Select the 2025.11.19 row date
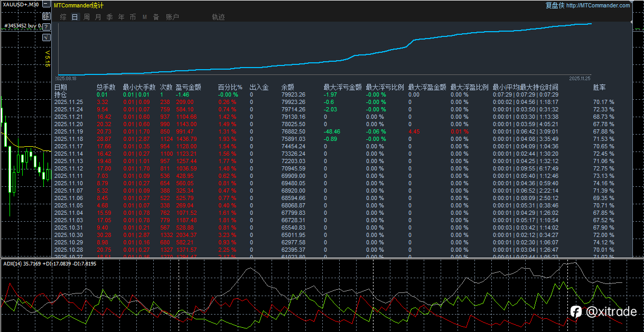Screen dimensions: 644x332 pos(68,131)
